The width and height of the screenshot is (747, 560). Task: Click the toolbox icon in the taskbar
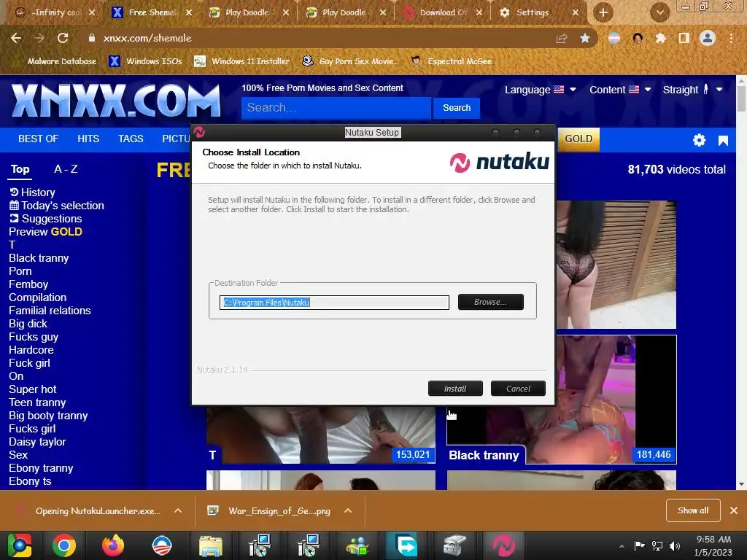[x=454, y=545]
